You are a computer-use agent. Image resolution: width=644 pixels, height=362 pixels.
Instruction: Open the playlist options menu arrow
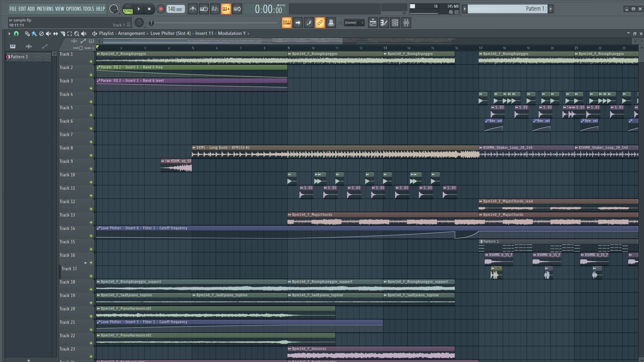click(x=9, y=34)
